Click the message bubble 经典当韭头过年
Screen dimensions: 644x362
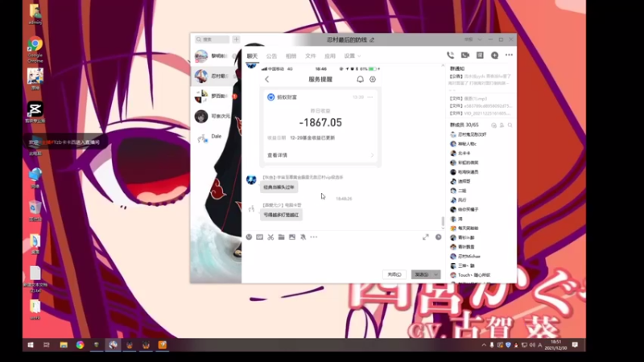point(279,187)
